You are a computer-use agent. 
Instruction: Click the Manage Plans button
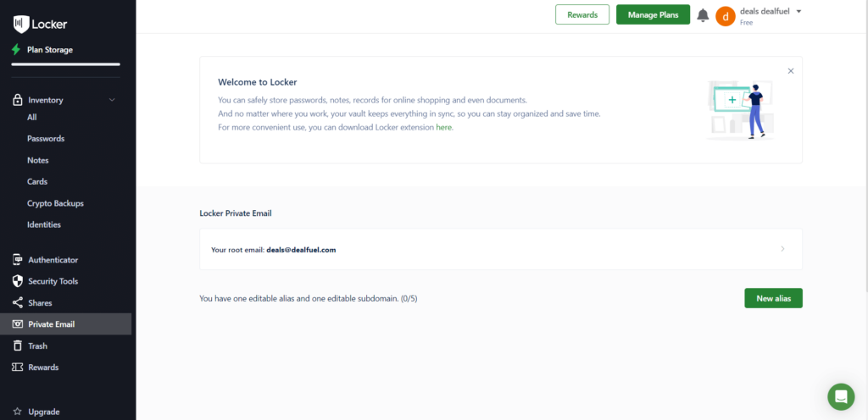(653, 14)
